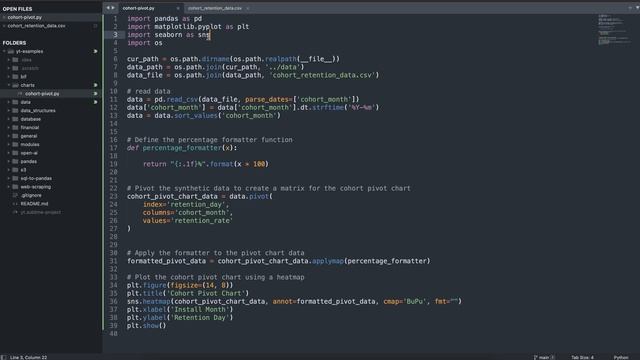
Task: Click icon right of cohort_retention_data.csv in Open Files
Action: pyautogui.click(x=96, y=26)
